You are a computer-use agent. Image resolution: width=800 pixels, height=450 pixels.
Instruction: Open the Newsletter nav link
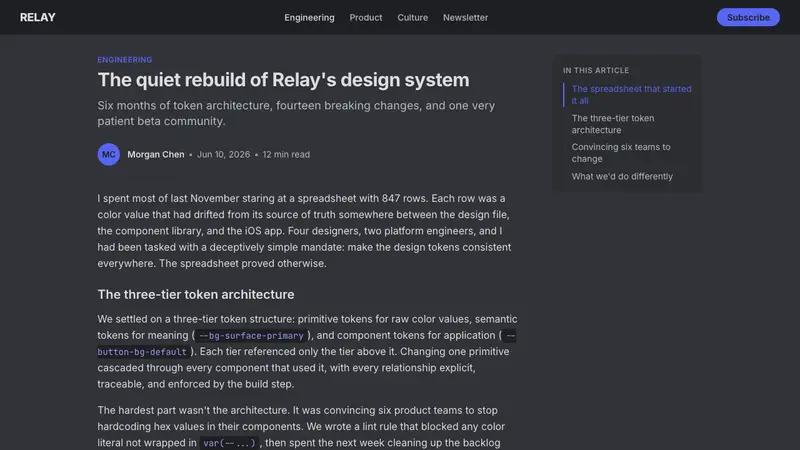point(465,17)
